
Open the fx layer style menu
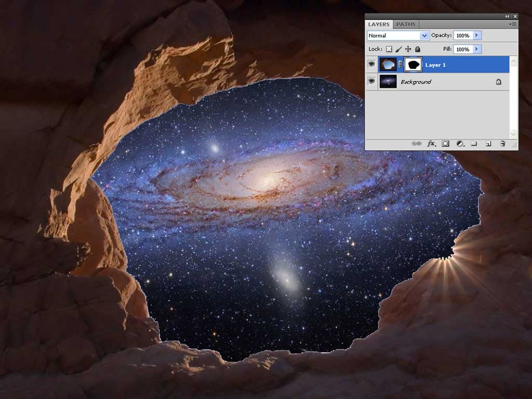pos(431,143)
